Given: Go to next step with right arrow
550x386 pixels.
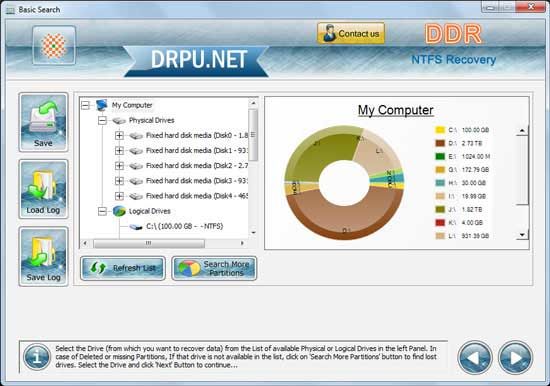Looking at the screenshot, I should pos(515,358).
